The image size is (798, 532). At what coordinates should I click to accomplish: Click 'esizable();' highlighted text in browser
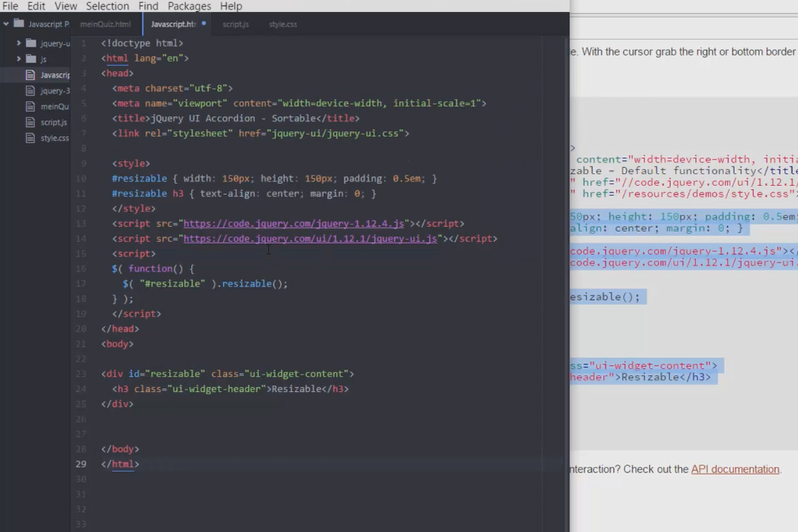[605, 297]
